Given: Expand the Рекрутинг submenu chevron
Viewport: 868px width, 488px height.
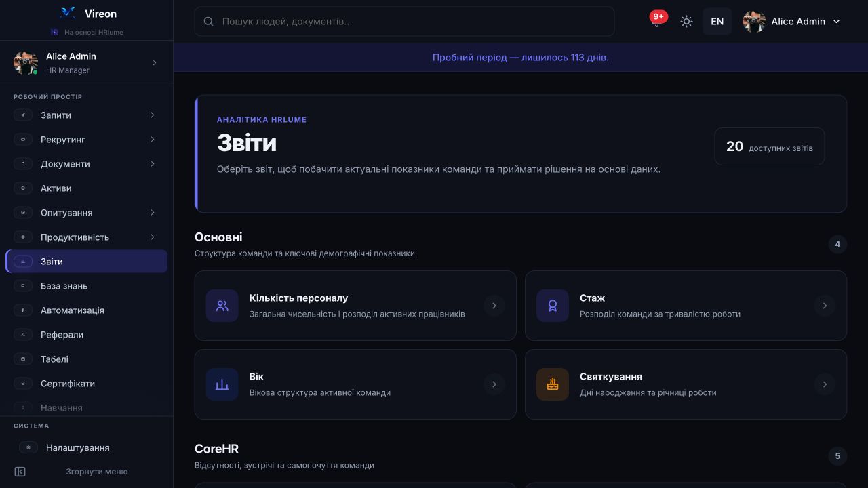Looking at the screenshot, I should coord(153,140).
